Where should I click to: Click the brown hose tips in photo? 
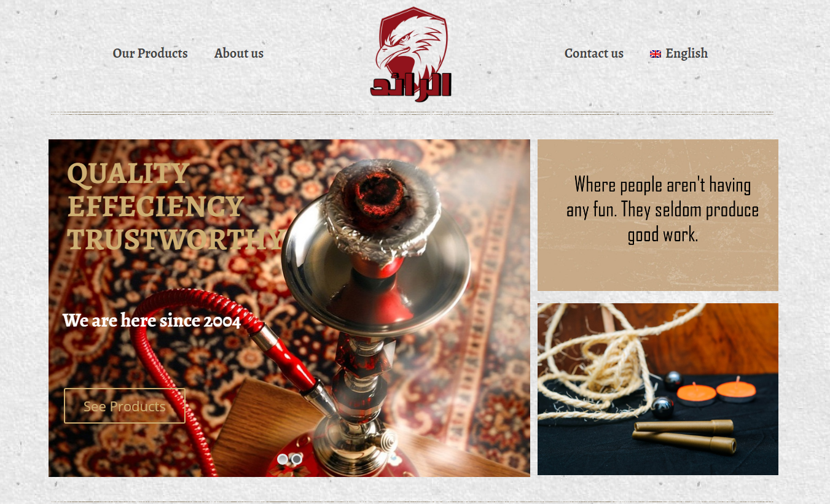(684, 436)
